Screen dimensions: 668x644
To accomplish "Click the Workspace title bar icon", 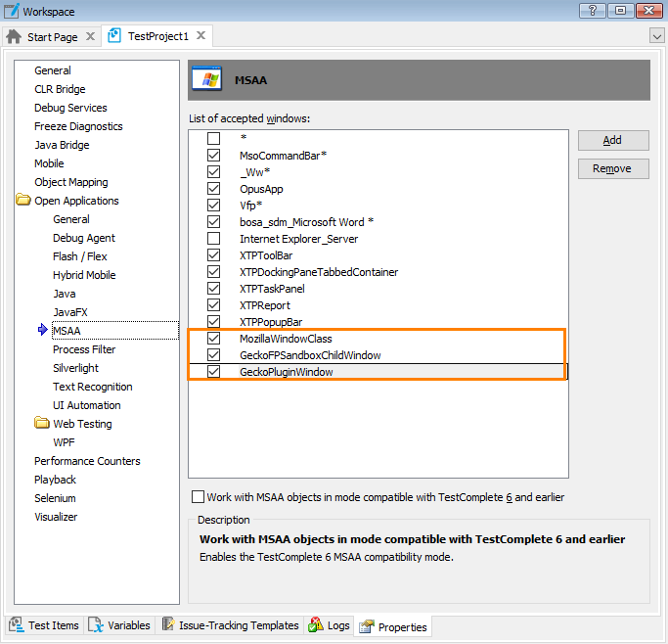I will click(12, 11).
